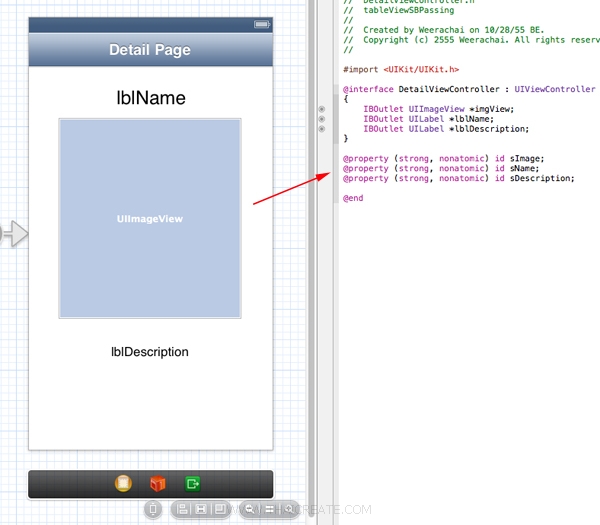This screenshot has height=525, width=600.
Task: Click the Copyright comment line
Action: click(471, 40)
